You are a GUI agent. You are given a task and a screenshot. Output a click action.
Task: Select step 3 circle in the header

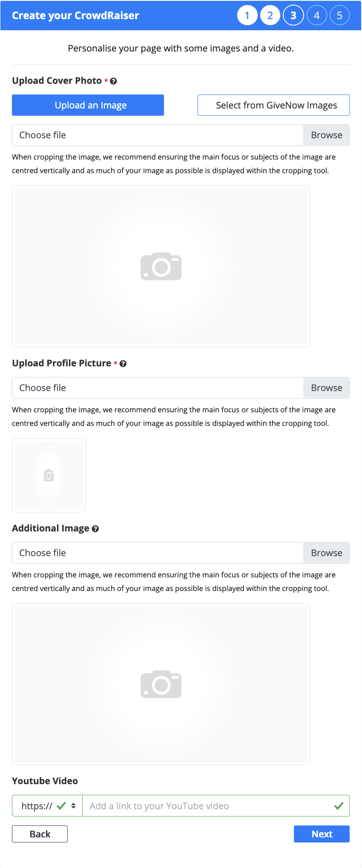[293, 16]
